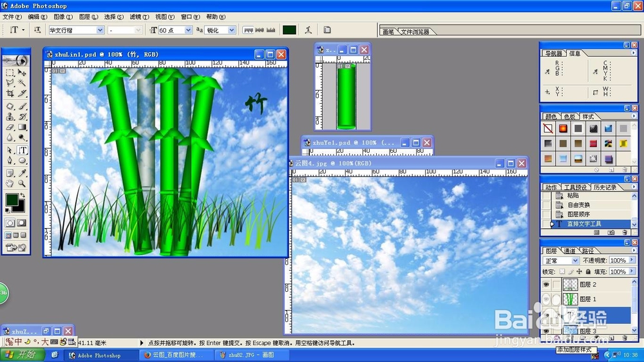This screenshot has height=362, width=644.
Task: Switch to the 通道 tab
Action: point(570,251)
